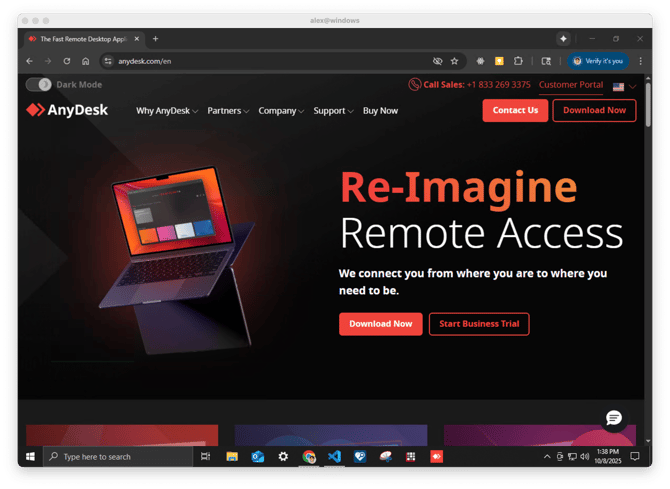The width and height of the screenshot is (670, 489).
Task: Open the Windows Start menu
Action: [x=30, y=457]
